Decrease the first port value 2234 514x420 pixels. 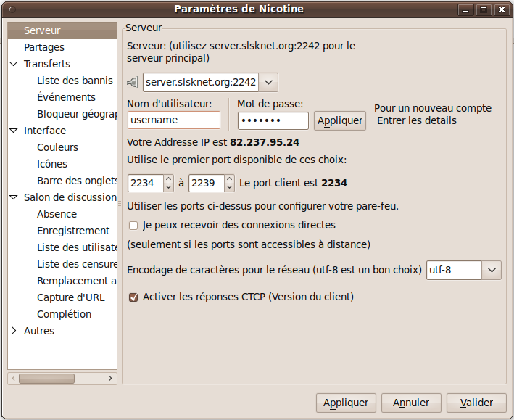click(168, 187)
